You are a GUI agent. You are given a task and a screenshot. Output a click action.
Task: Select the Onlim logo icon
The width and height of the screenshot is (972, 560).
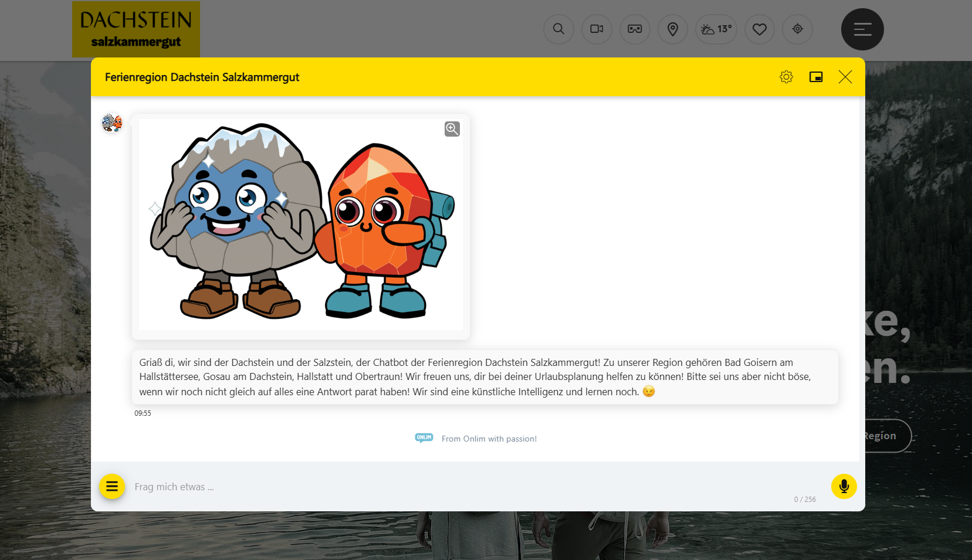click(424, 438)
